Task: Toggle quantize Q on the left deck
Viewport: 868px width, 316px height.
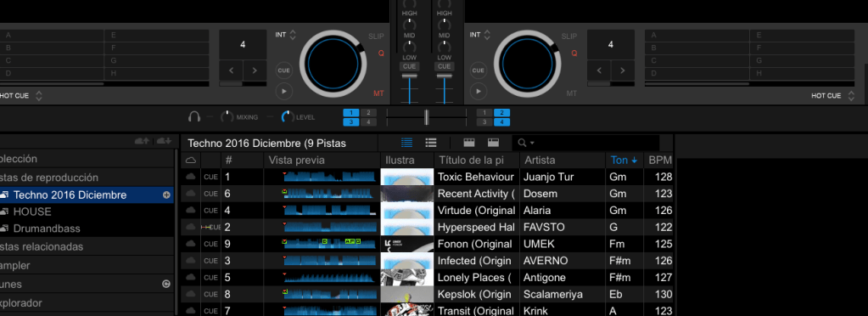Action: (x=381, y=54)
